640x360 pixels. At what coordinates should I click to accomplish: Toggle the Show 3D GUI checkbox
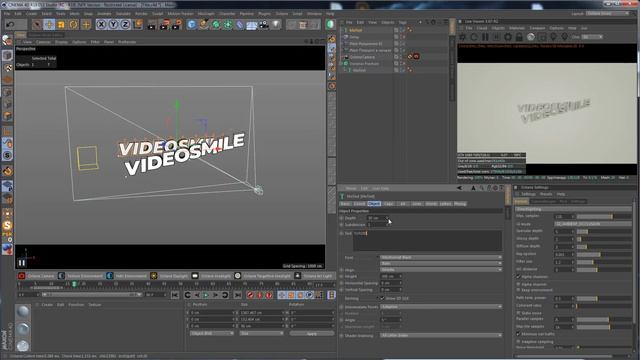coord(382,298)
